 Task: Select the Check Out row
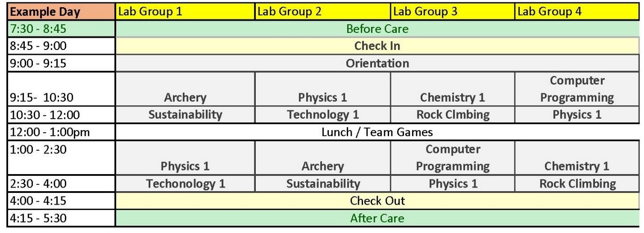377,201
